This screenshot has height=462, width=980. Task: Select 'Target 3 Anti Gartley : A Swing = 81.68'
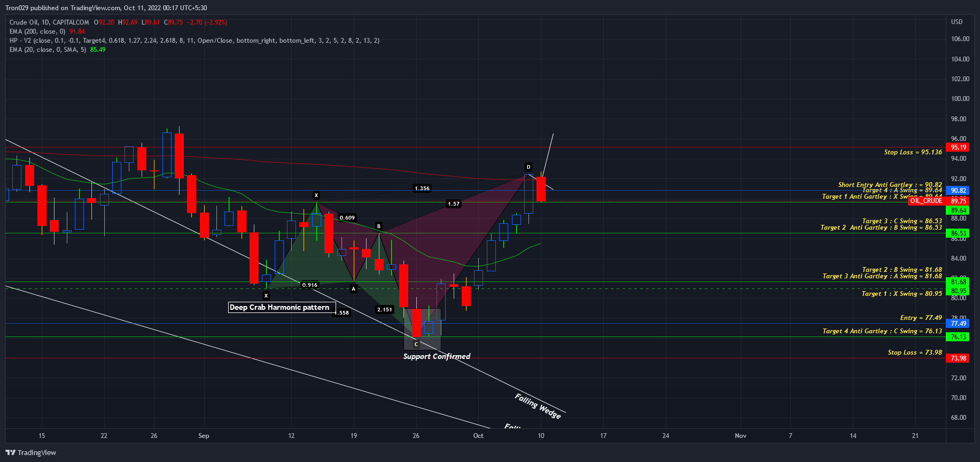882,276
